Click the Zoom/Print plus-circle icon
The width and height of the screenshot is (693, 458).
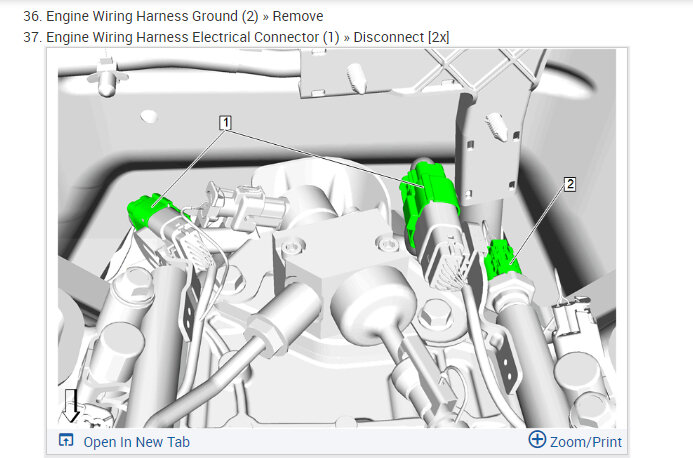pyautogui.click(x=537, y=439)
